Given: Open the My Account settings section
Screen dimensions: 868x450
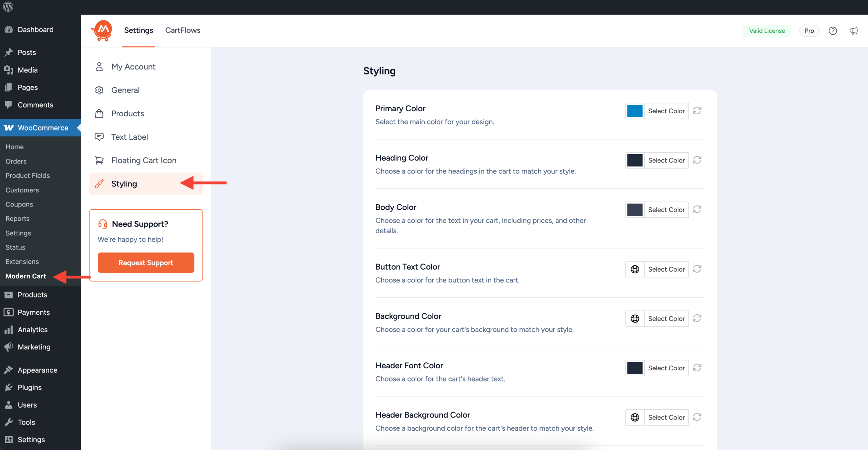Looking at the screenshot, I should pos(146,66).
